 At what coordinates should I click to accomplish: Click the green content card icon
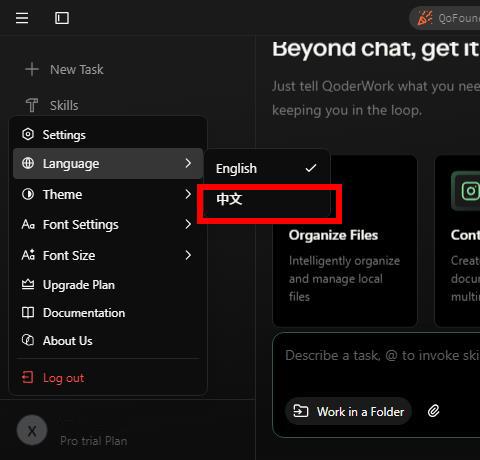pos(468,191)
